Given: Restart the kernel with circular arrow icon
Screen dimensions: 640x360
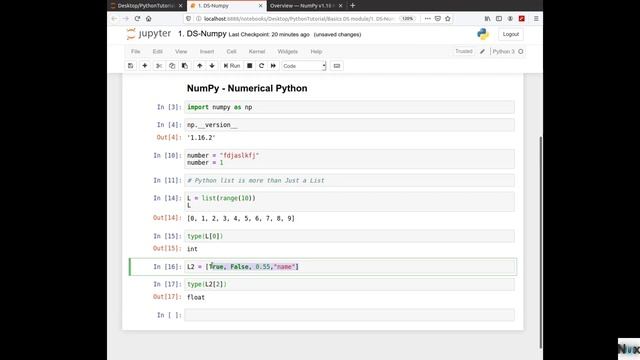Looking at the screenshot, I should click(x=261, y=66).
